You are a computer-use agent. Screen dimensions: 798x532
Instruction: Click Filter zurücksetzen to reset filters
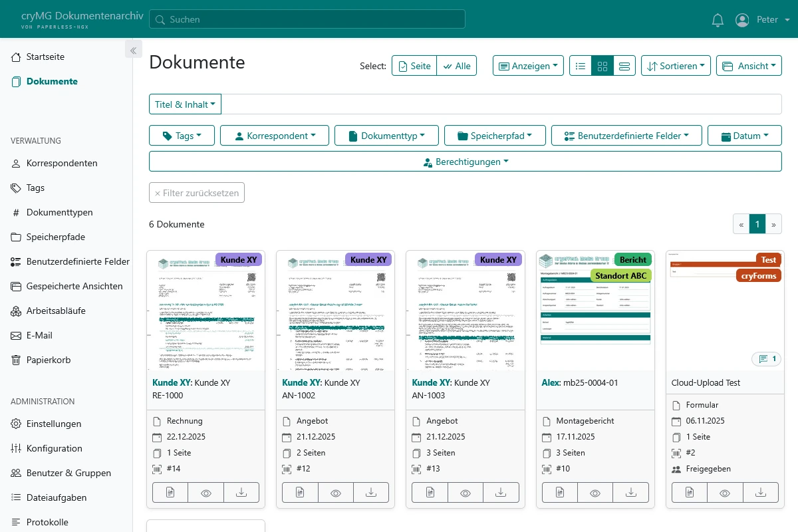[x=196, y=192]
